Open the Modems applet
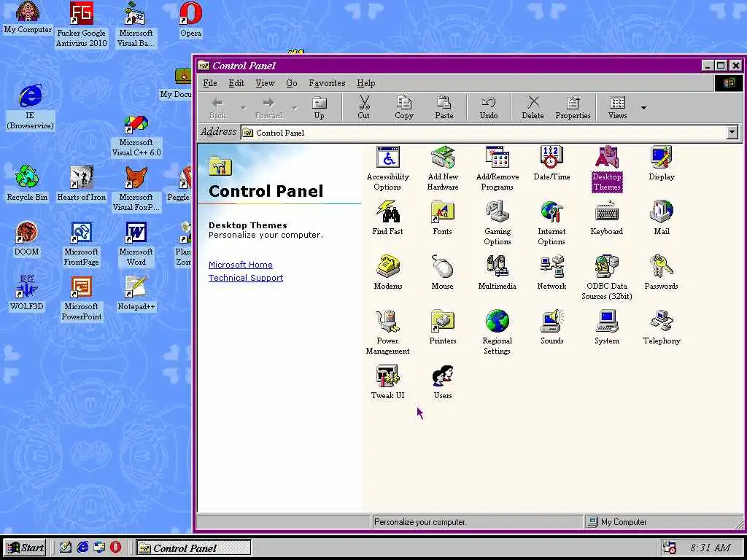The image size is (747, 560). click(388, 273)
